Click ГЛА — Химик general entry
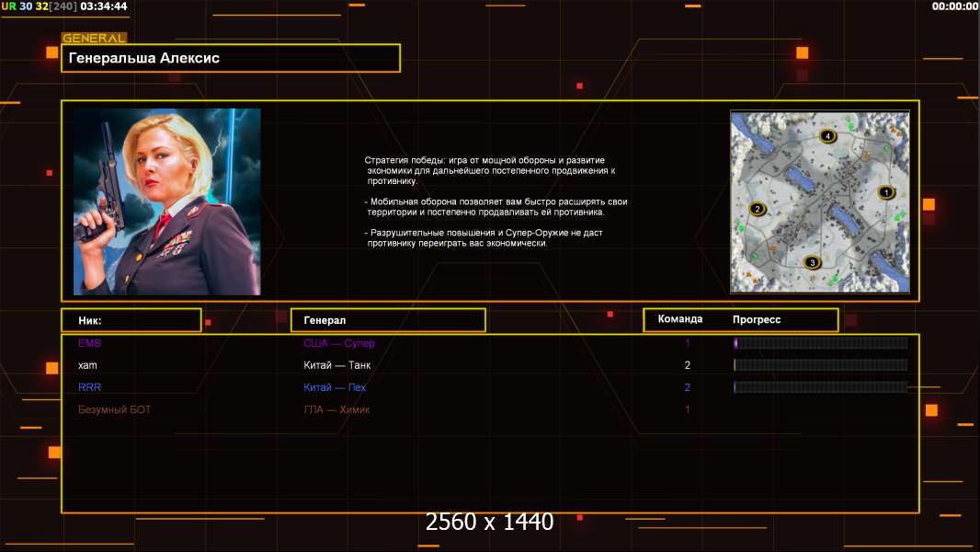Image resolution: width=980 pixels, height=552 pixels. coord(336,409)
